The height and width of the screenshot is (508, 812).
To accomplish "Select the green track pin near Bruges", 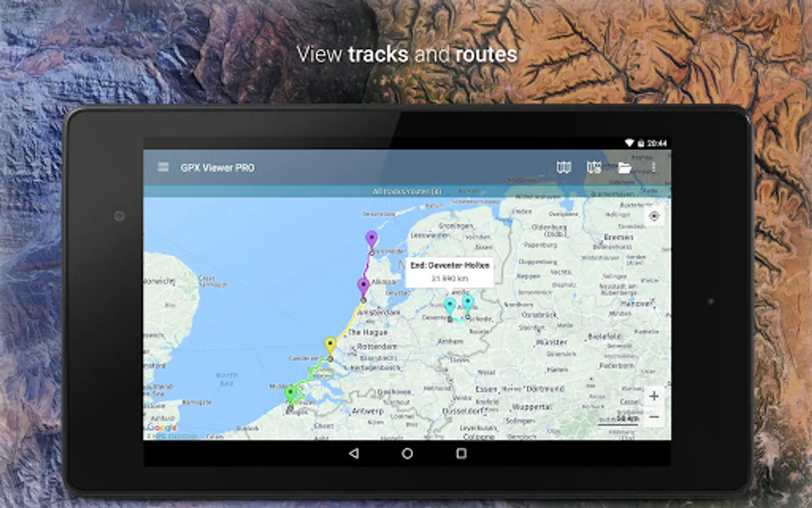I will pos(290,395).
